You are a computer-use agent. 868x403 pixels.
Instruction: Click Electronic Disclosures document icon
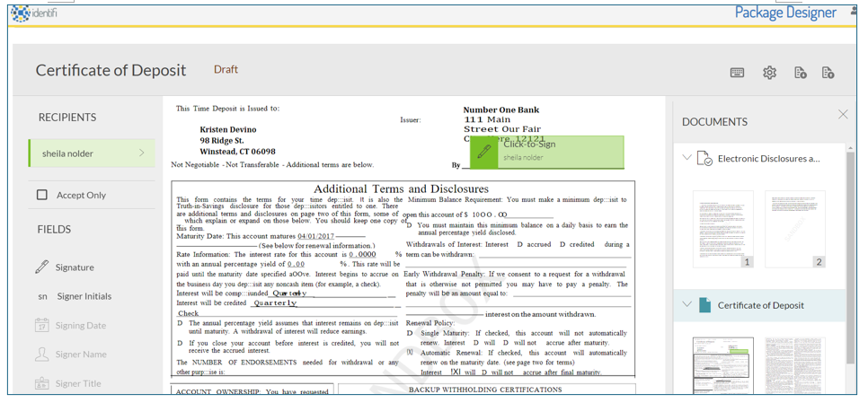click(x=704, y=158)
